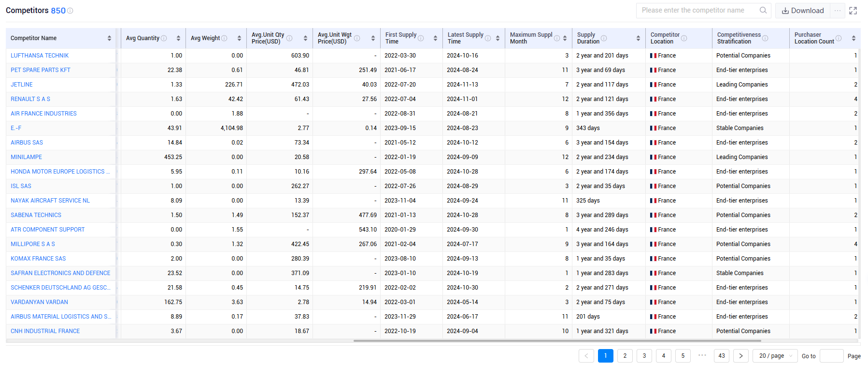Image resolution: width=868 pixels, height=365 pixels.
Task: Select page 1 in pagination
Action: (606, 356)
